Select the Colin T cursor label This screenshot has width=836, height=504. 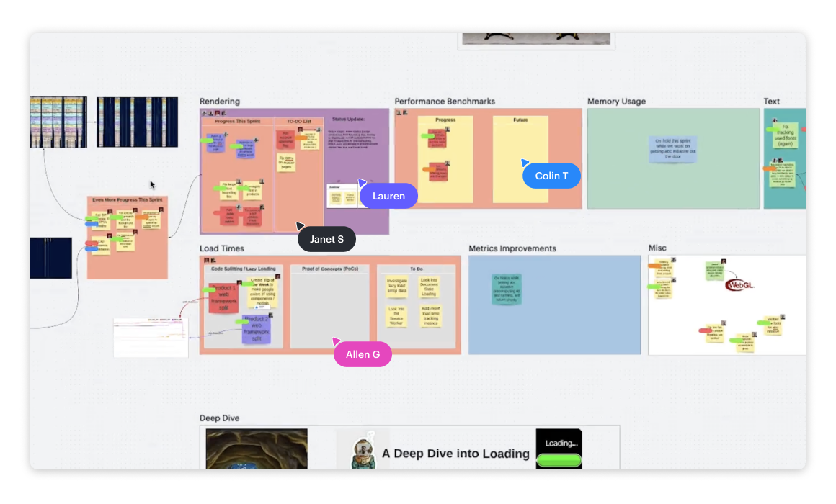[551, 176]
